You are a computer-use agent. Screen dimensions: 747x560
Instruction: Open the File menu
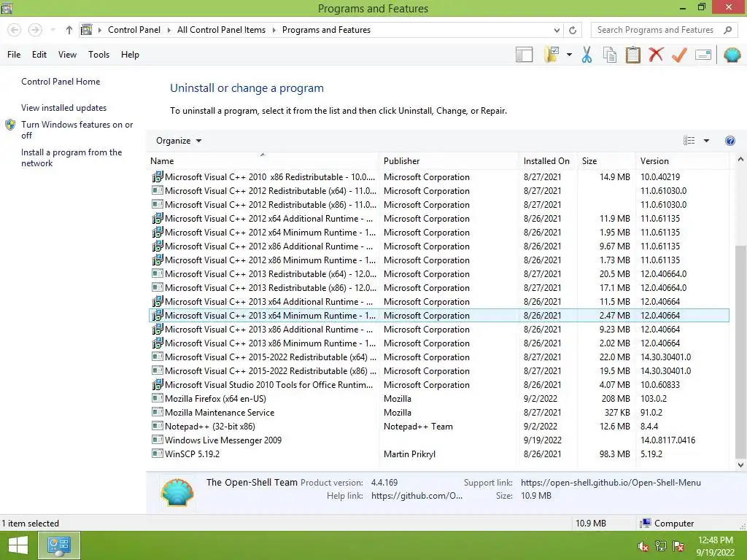(x=14, y=55)
